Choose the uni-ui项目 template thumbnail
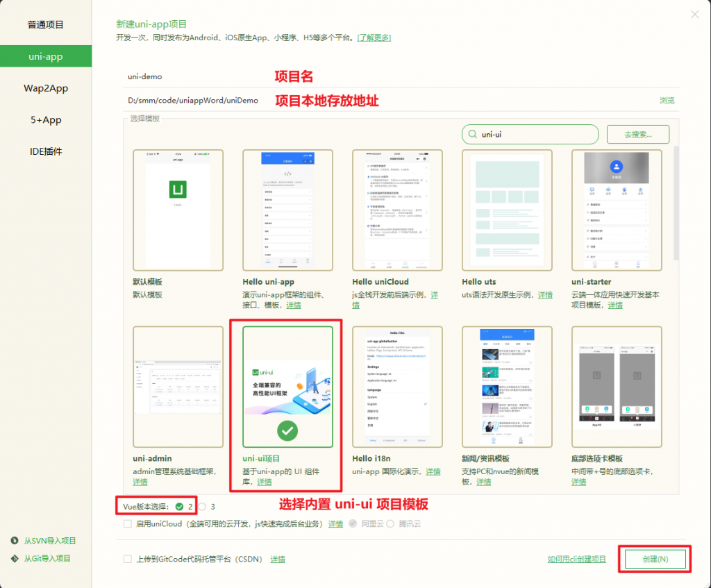This screenshot has height=588, width=711. point(287,387)
